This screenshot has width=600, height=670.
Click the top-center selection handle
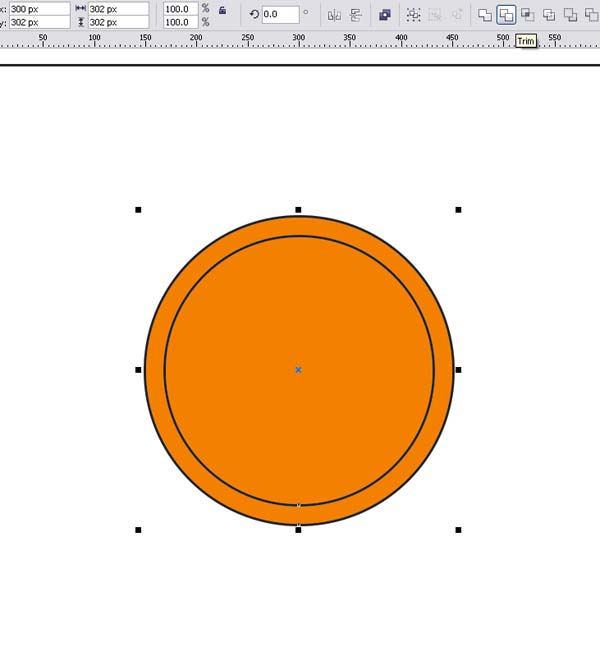pyautogui.click(x=298, y=210)
